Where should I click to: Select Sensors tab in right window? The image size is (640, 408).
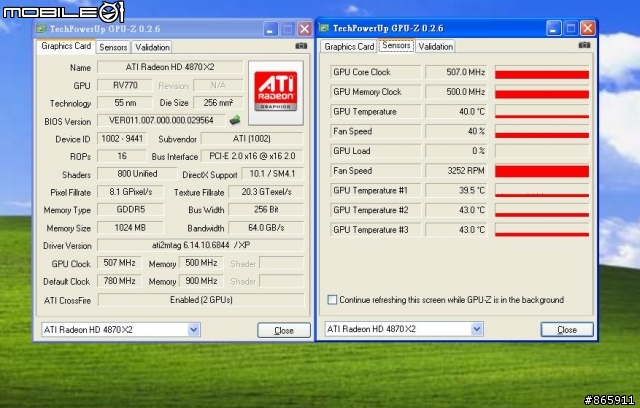coord(396,45)
